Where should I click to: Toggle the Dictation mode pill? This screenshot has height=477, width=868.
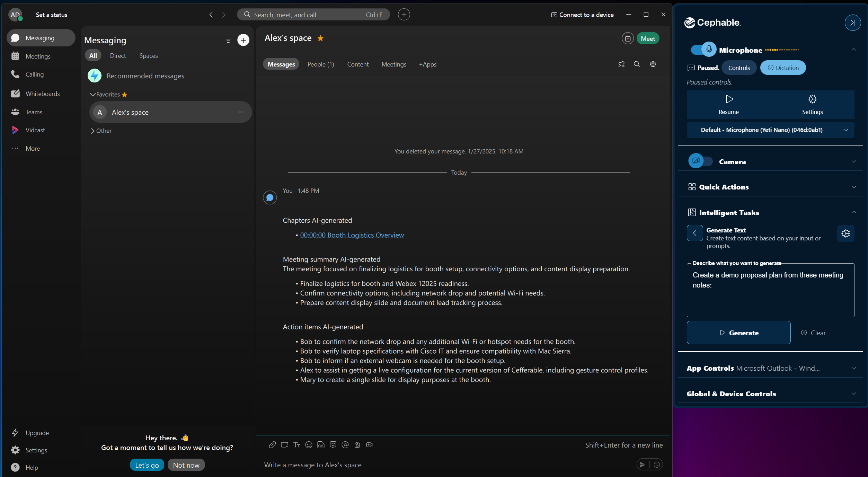tap(783, 68)
